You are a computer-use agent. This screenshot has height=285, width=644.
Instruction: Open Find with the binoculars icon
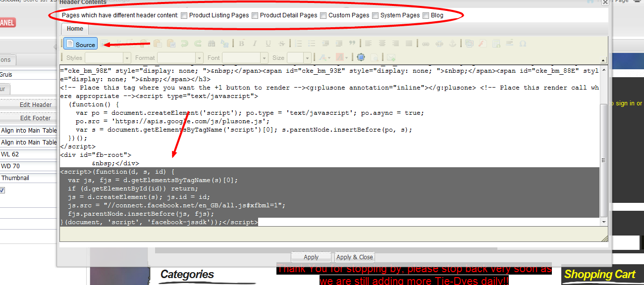pos(212,44)
